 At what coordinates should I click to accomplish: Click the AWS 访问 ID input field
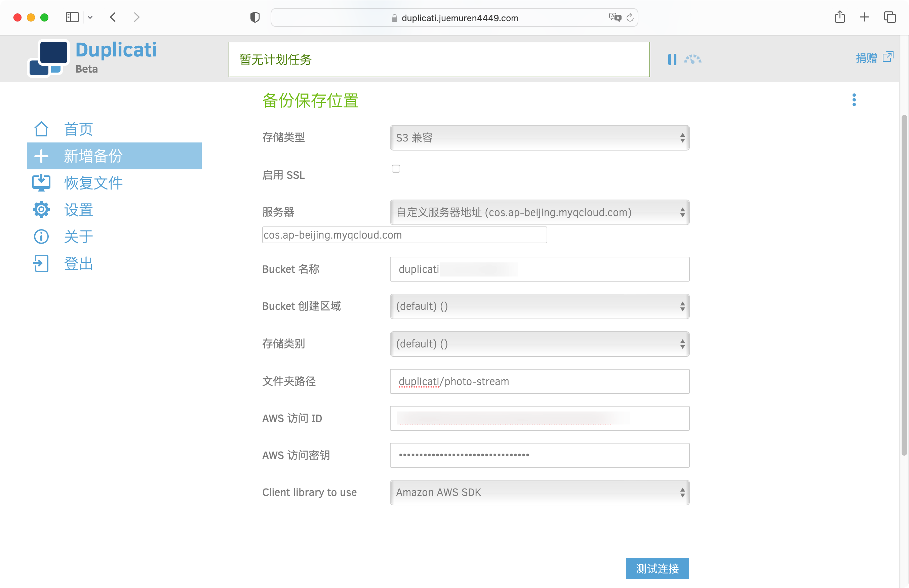[x=540, y=418]
